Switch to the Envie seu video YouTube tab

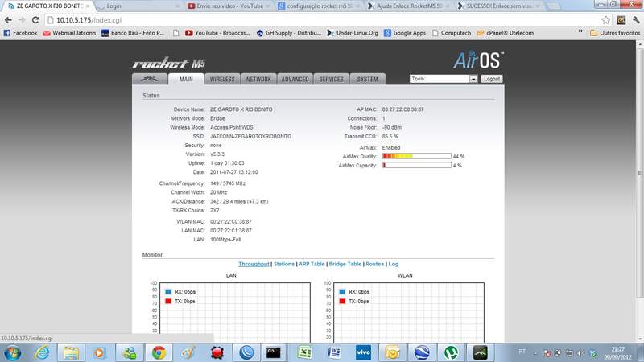click(229, 6)
